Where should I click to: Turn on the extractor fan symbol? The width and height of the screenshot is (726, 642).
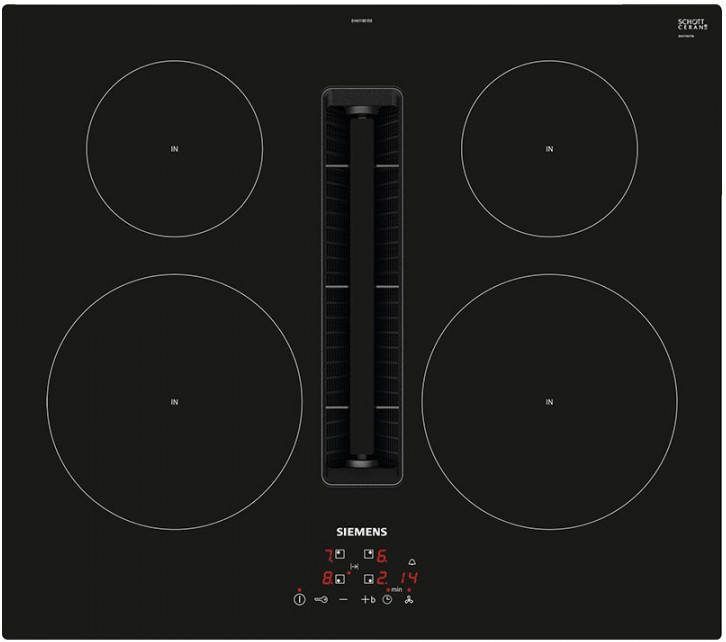pyautogui.click(x=409, y=600)
